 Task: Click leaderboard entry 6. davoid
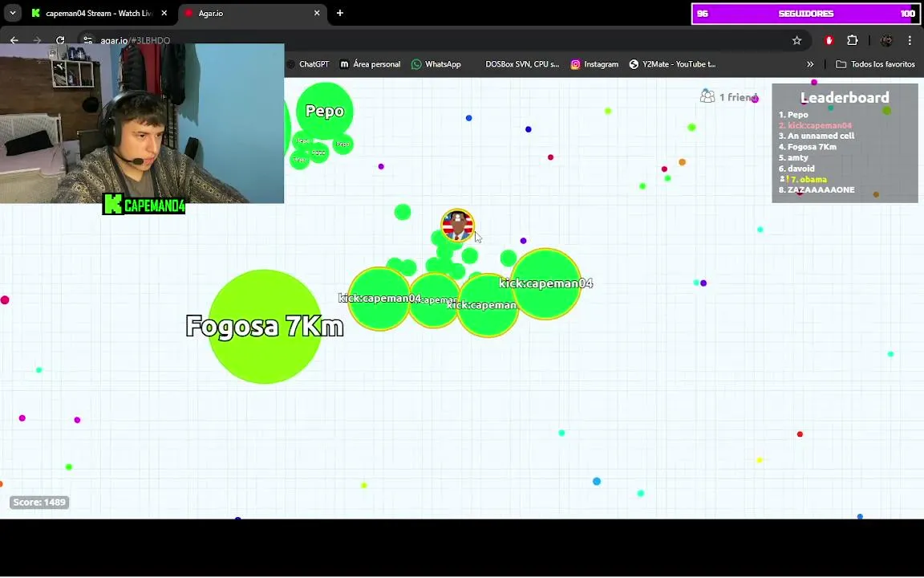click(796, 168)
